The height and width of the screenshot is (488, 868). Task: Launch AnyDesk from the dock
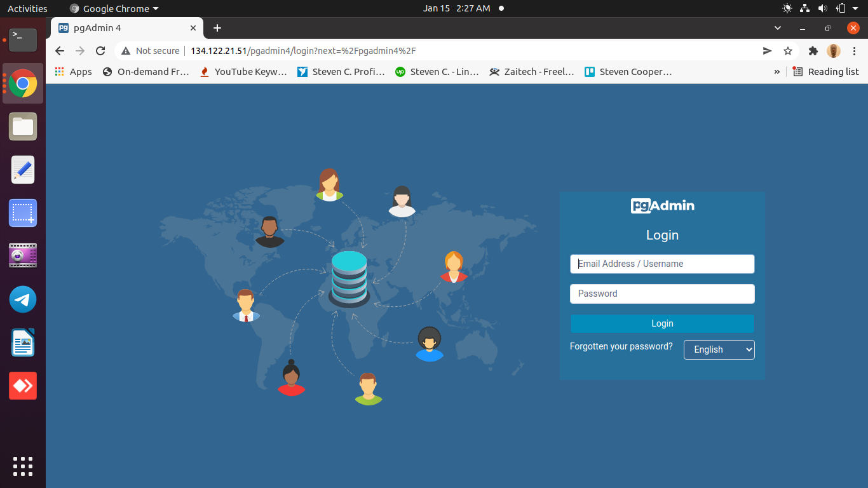click(23, 386)
